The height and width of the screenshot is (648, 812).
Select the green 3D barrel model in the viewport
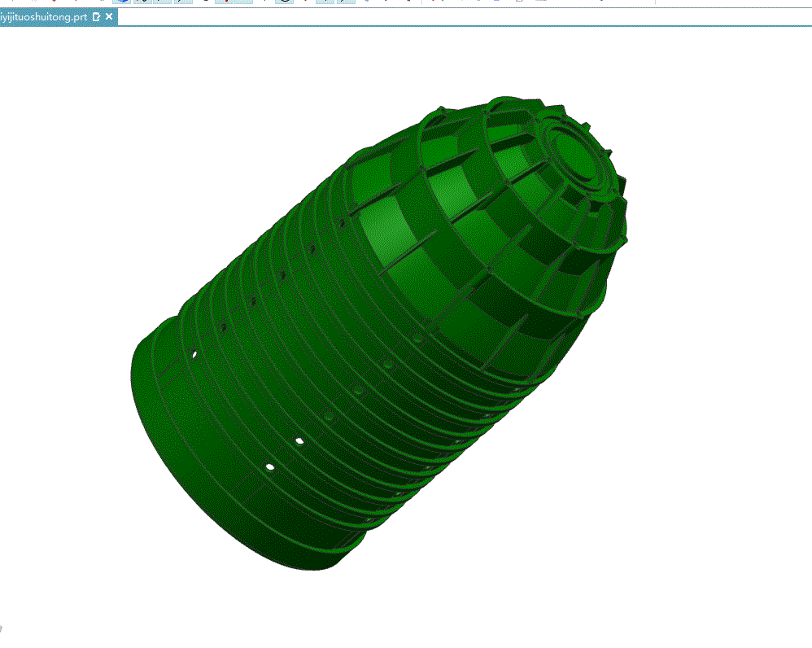(x=379, y=332)
